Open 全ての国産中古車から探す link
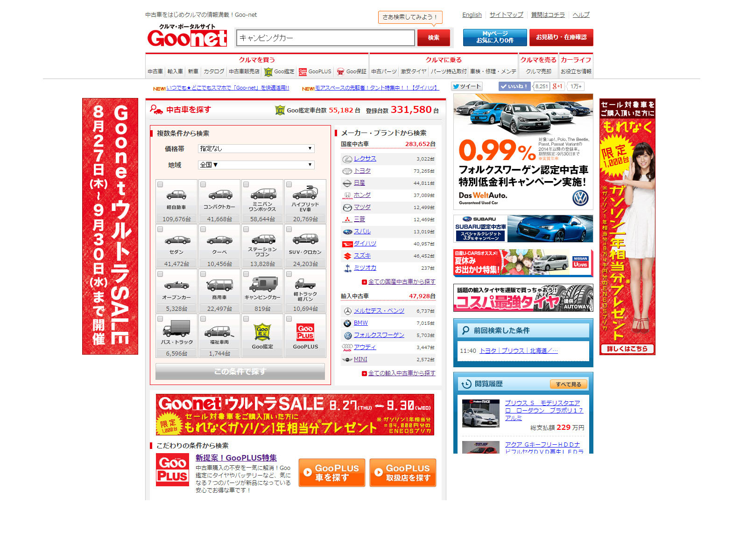The image size is (747, 560). coord(402,282)
